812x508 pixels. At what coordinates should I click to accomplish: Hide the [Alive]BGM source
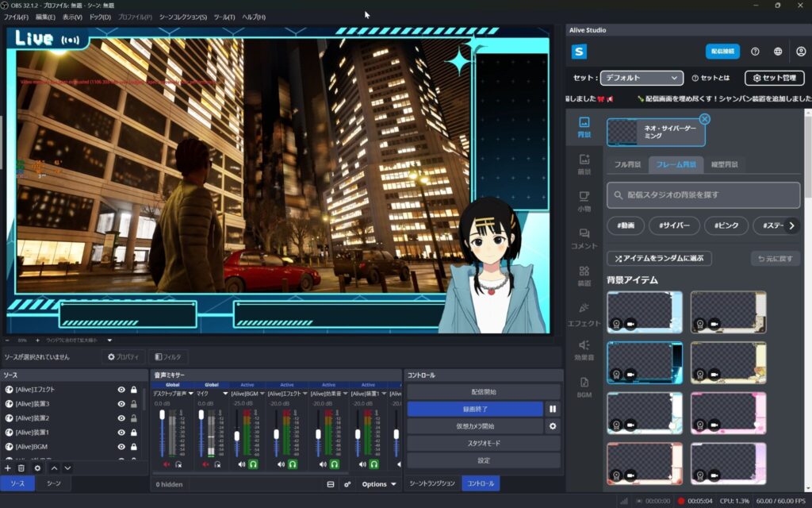click(x=121, y=446)
